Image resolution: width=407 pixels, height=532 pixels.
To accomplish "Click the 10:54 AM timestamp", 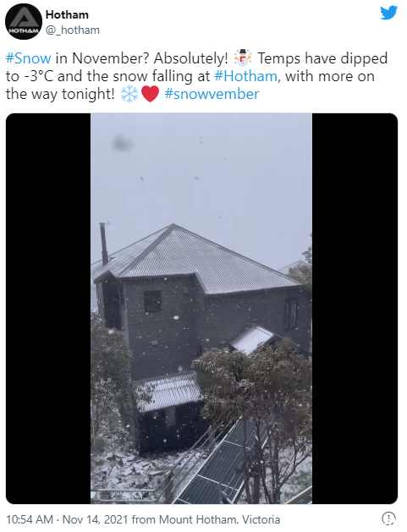I will pos(30,519).
